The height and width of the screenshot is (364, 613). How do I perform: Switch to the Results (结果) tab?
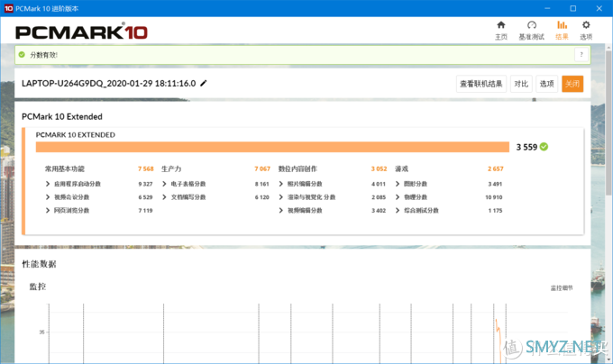click(x=562, y=31)
